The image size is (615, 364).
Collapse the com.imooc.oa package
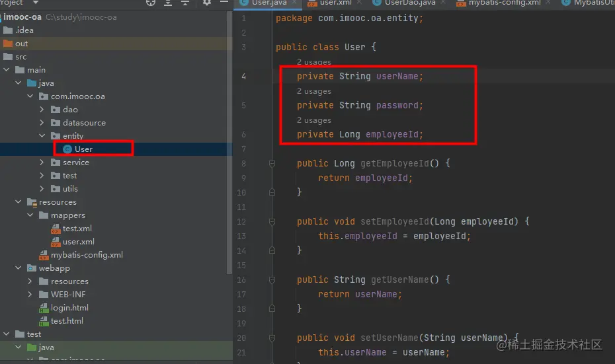[x=30, y=96]
